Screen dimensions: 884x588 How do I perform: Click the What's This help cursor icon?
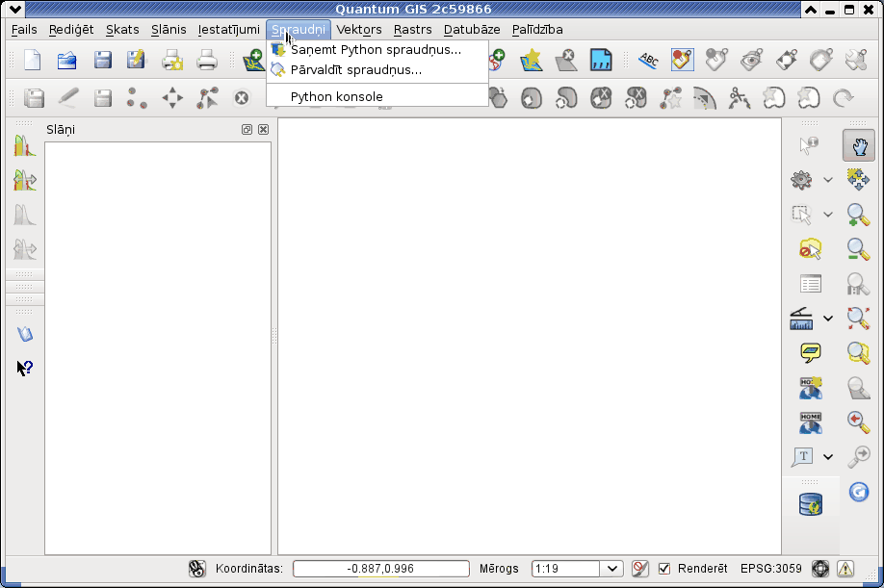[x=25, y=369]
